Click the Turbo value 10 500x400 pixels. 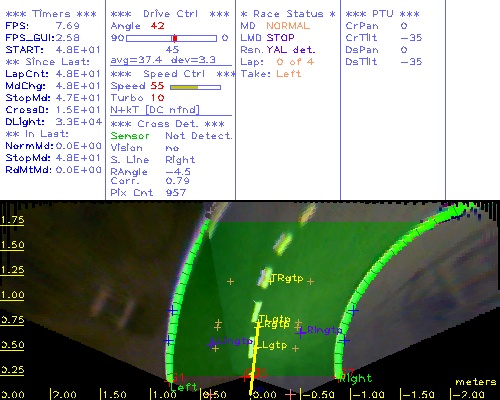click(x=157, y=98)
